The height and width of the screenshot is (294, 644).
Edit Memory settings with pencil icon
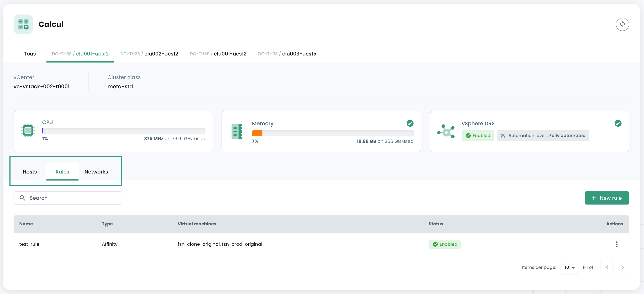click(410, 123)
